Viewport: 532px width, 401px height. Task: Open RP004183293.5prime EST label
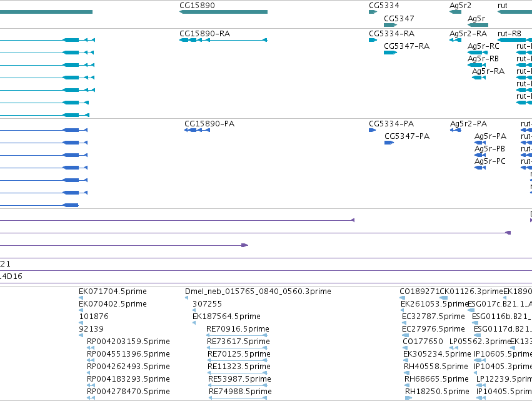click(x=129, y=379)
